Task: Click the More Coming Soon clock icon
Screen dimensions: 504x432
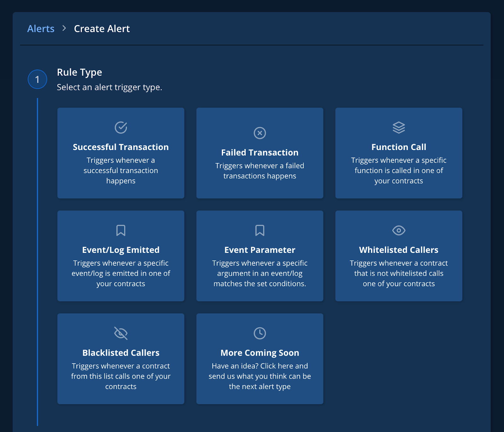Action: [x=260, y=333]
